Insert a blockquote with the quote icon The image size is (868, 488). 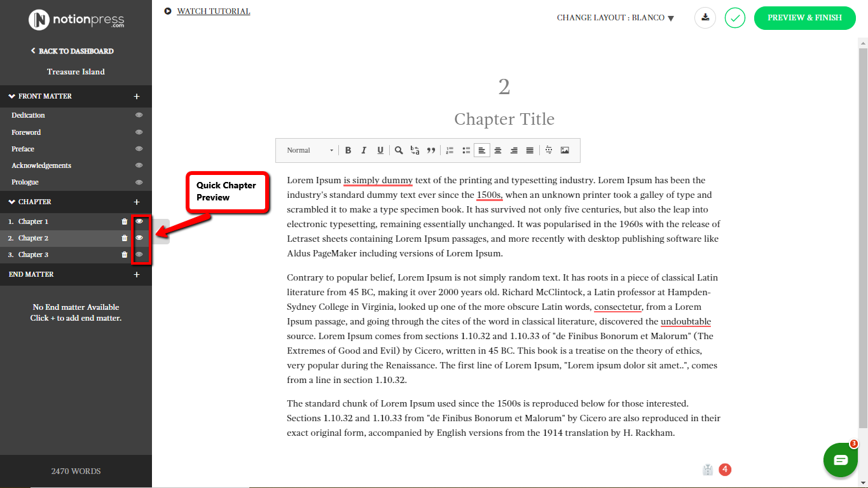point(431,151)
